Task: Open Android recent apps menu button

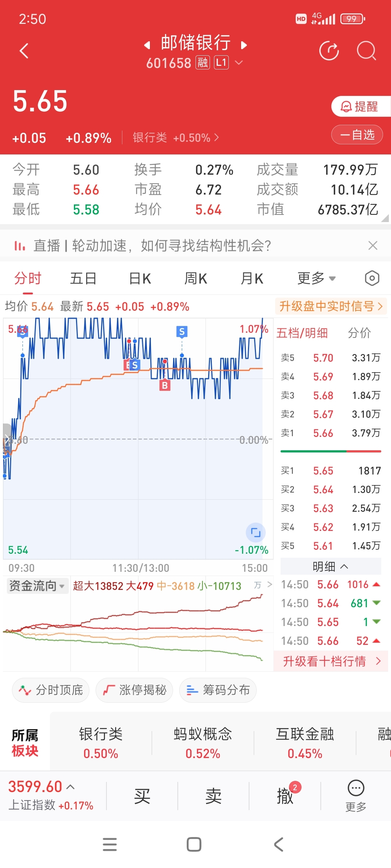Action: click(x=110, y=844)
